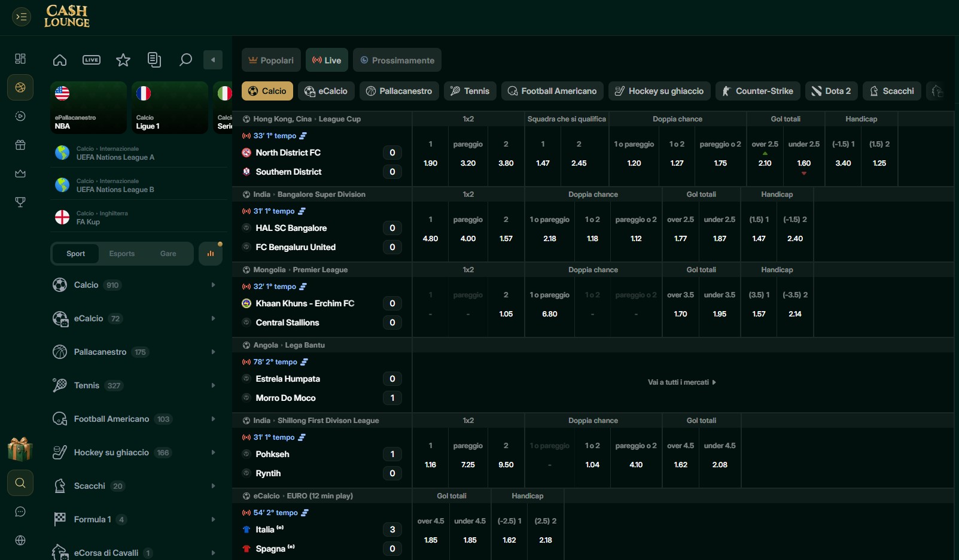
Task: Filter by Dota 2 chip
Action: click(x=831, y=91)
